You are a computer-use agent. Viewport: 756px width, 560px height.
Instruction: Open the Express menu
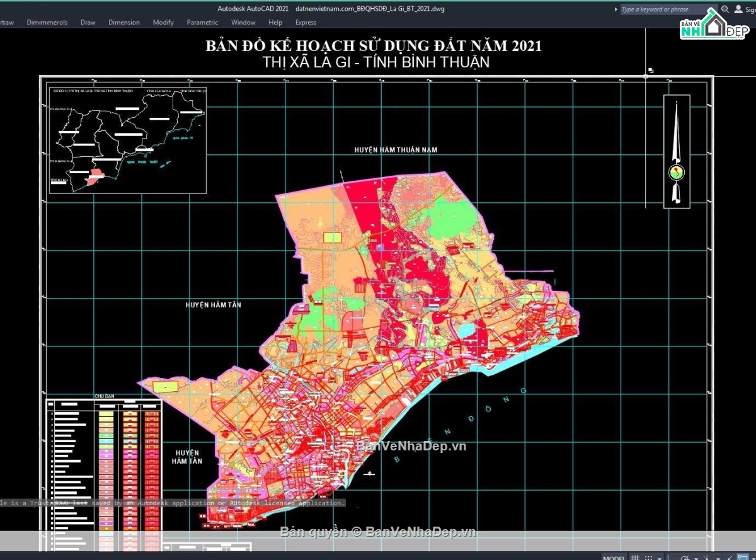coord(306,22)
